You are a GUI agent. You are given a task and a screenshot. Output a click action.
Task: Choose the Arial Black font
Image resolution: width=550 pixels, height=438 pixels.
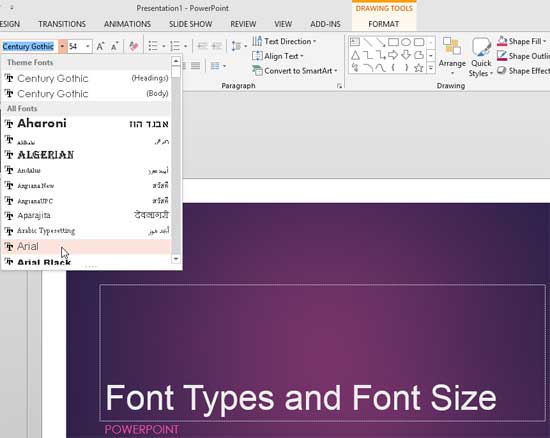[86, 261]
